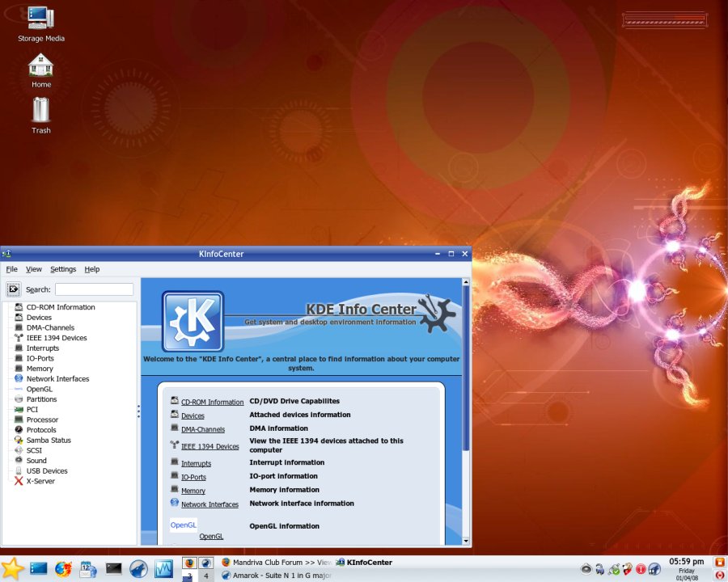This screenshot has width=728, height=582.
Task: Launch Firefox from the panel quick-launch
Action: (63, 568)
